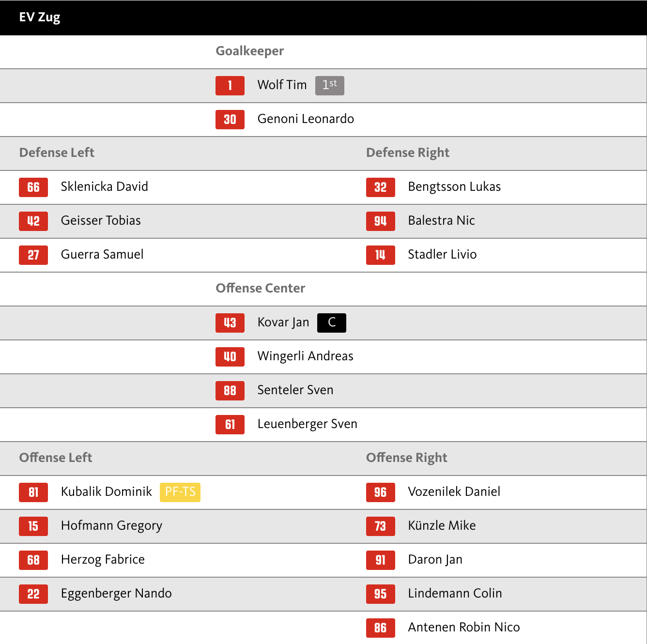The image size is (647, 644).
Task: Click the gray 1st starter badge
Action: point(329,85)
